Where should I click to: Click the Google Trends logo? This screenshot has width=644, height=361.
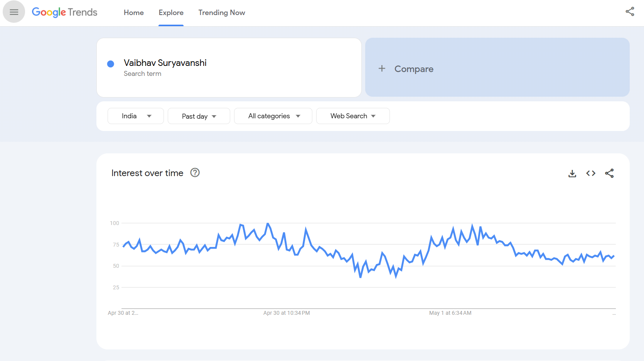click(64, 12)
